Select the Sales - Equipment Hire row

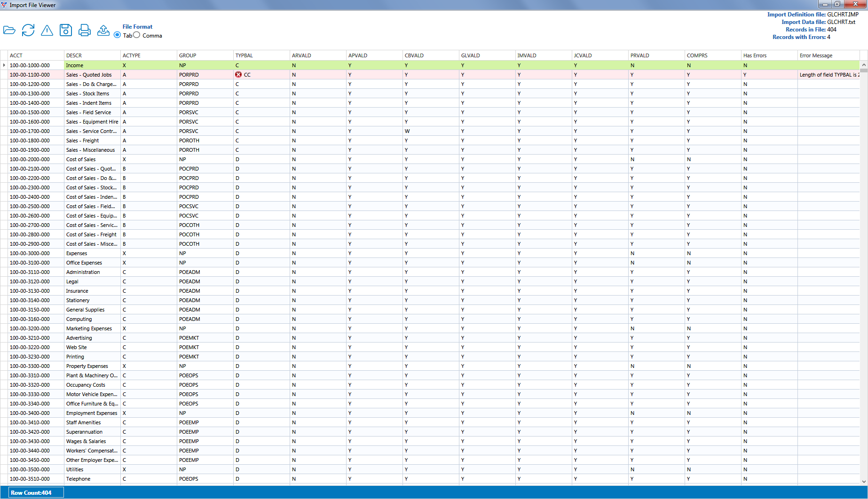coord(430,122)
